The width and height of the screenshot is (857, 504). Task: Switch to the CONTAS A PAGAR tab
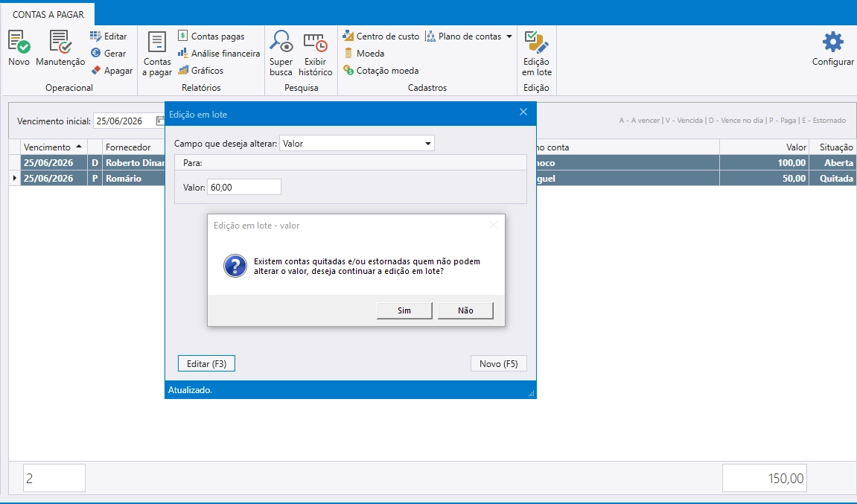[x=48, y=15]
